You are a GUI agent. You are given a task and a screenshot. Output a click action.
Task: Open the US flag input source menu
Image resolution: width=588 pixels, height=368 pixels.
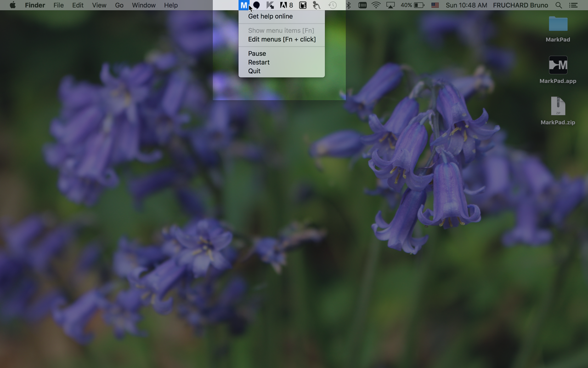pyautogui.click(x=435, y=5)
